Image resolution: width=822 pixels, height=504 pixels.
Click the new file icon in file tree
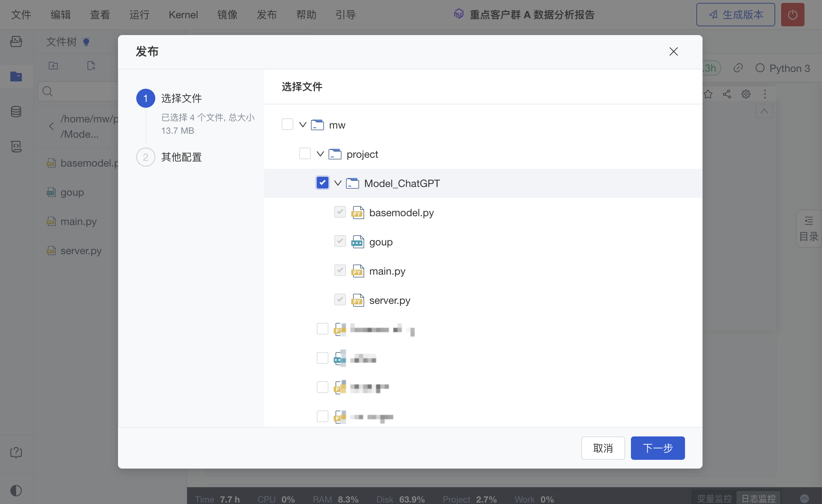click(91, 66)
